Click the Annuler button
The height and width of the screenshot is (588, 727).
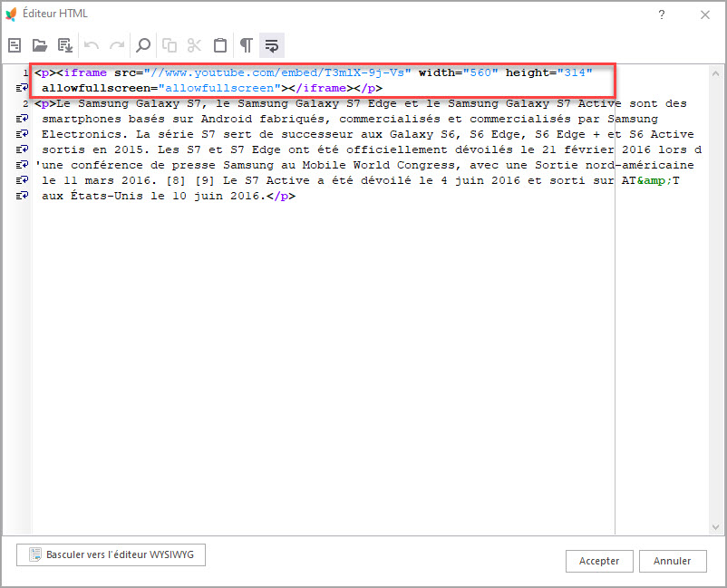coord(673,561)
